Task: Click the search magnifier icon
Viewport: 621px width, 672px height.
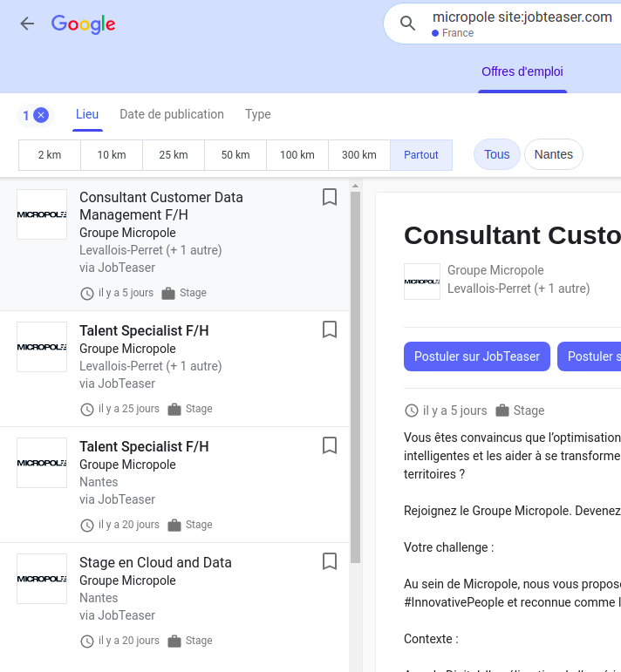Action: point(407,24)
